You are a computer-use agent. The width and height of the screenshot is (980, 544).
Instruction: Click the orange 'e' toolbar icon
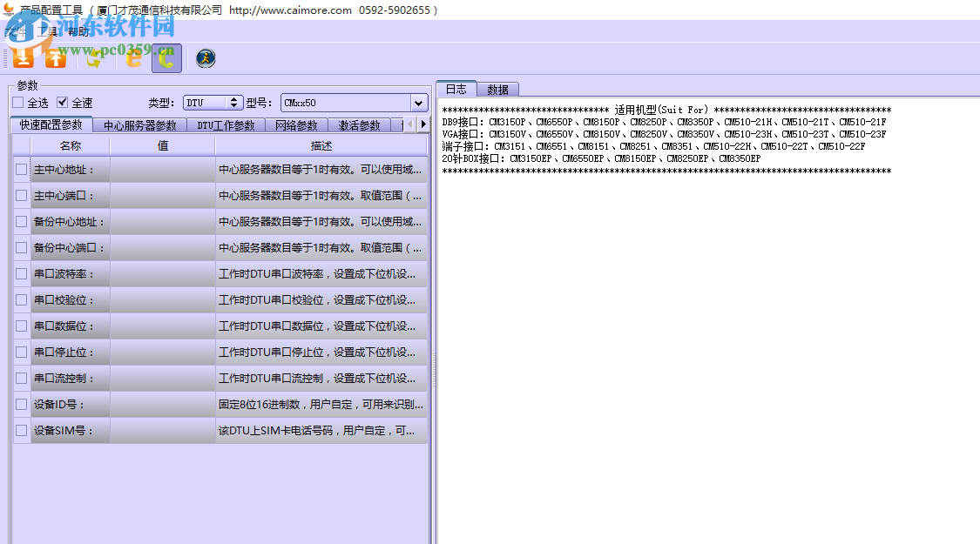coord(132,58)
